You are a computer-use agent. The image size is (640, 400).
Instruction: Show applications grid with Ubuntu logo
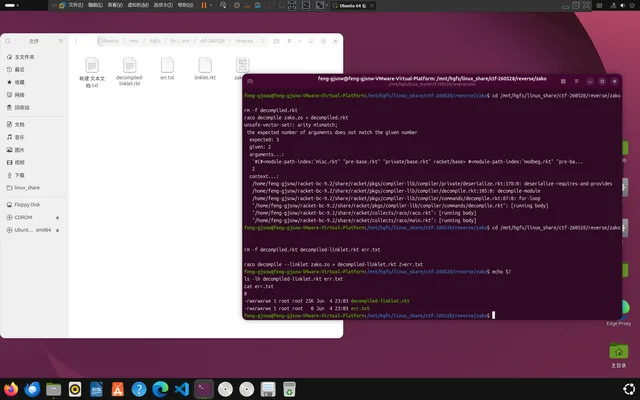point(629,389)
